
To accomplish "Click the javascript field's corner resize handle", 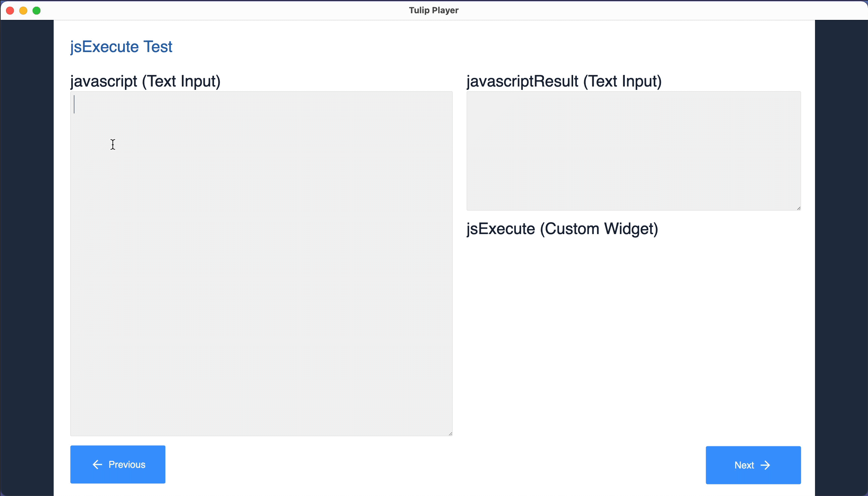I will [x=450, y=433].
